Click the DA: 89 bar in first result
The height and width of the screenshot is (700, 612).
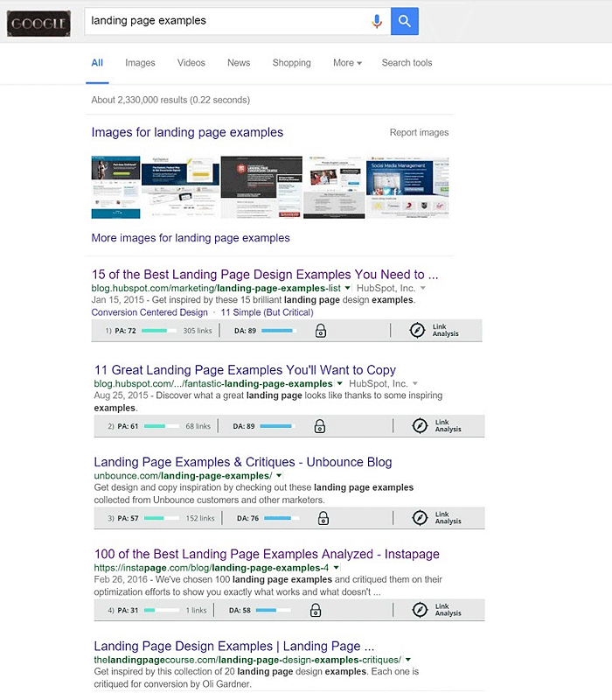pos(279,331)
